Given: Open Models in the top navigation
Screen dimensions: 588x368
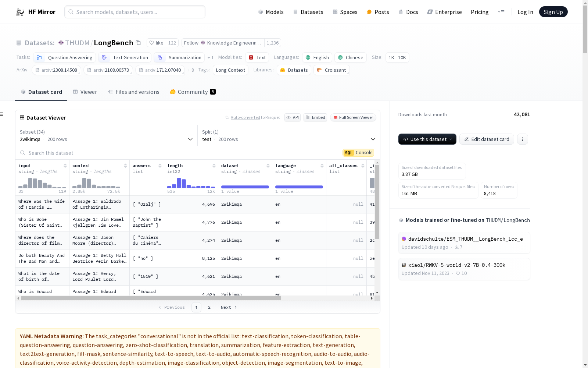Looking at the screenshot, I should click(271, 12).
